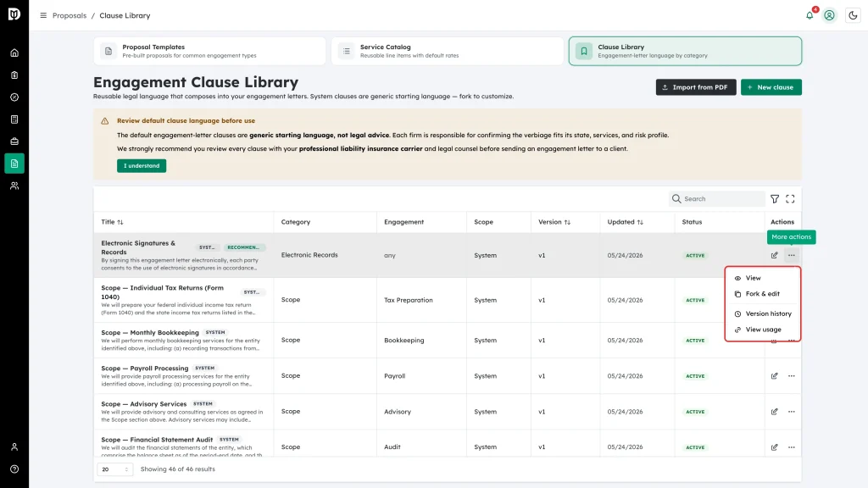Go to Proposals breadcrumb
Screen dimensions: 868x488
point(70,15)
